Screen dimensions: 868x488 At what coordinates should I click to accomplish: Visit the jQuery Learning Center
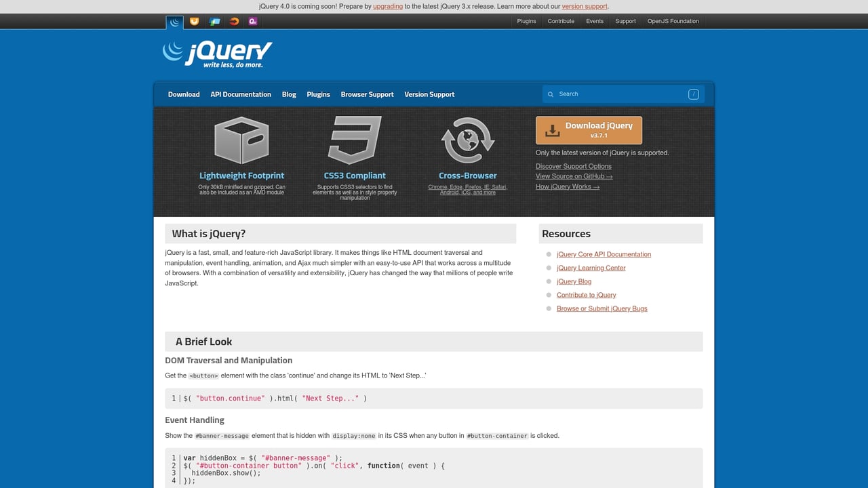point(591,268)
